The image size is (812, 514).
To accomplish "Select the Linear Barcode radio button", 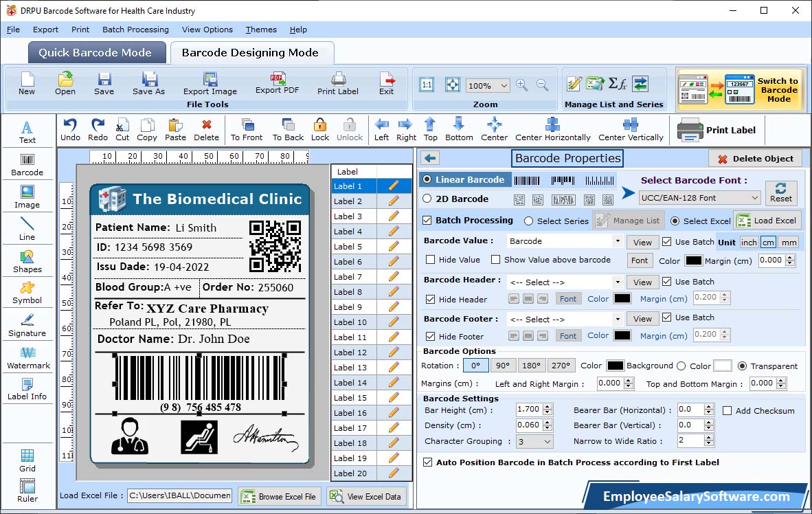I will point(427,179).
